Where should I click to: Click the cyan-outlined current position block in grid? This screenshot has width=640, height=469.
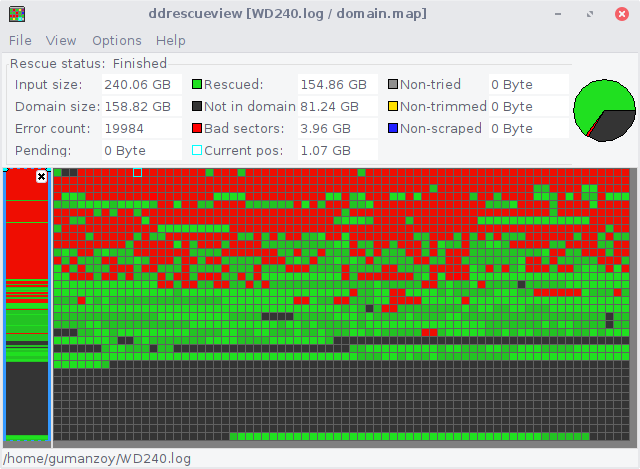click(138, 173)
